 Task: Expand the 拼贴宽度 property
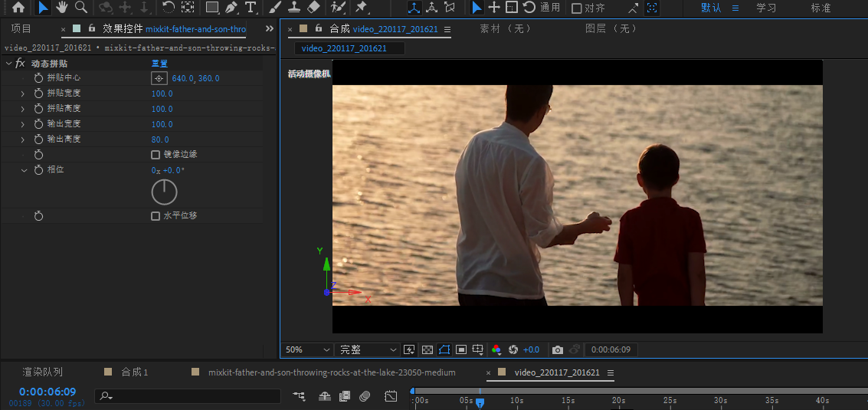coord(23,93)
